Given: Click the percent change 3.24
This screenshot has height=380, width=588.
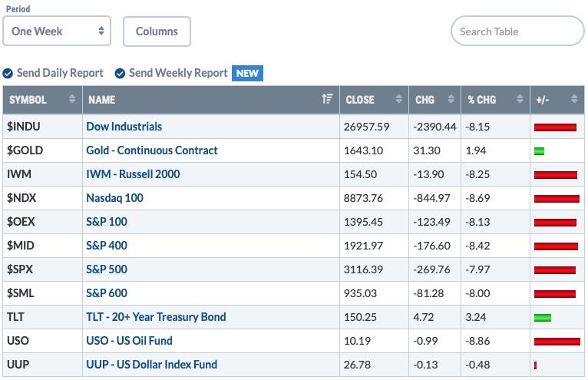Looking at the screenshot, I should pos(475,317).
